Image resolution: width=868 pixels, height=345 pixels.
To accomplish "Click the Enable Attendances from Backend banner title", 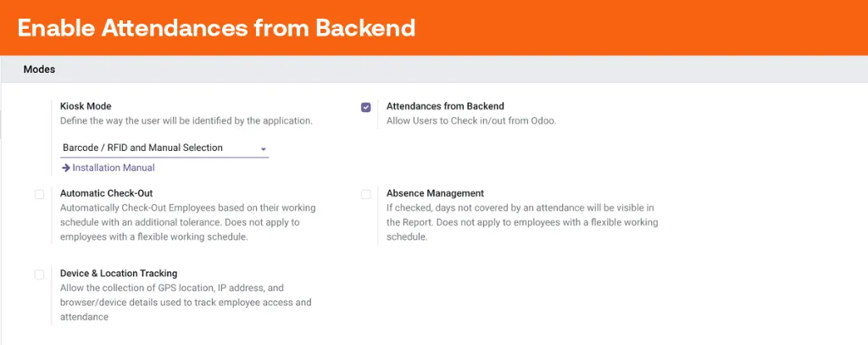I will coord(216,28).
